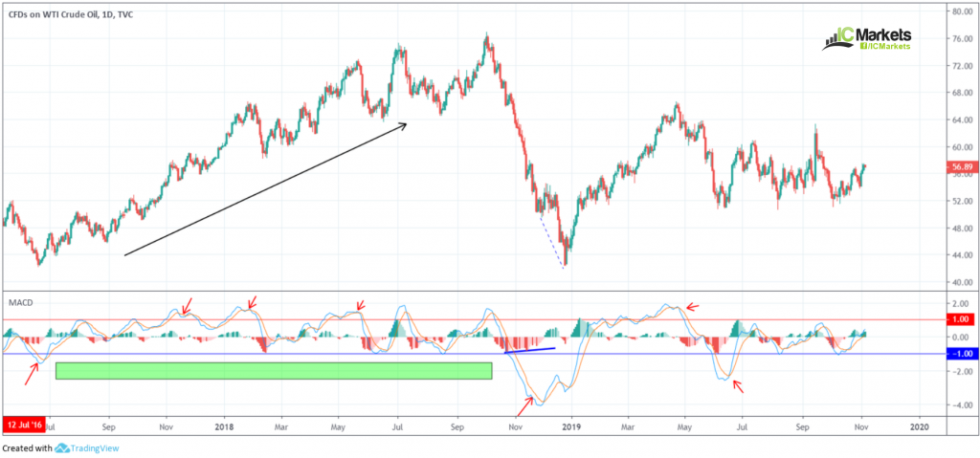Click the /ICMarkets social handle badge
The image size is (980, 458).
coord(885,46)
